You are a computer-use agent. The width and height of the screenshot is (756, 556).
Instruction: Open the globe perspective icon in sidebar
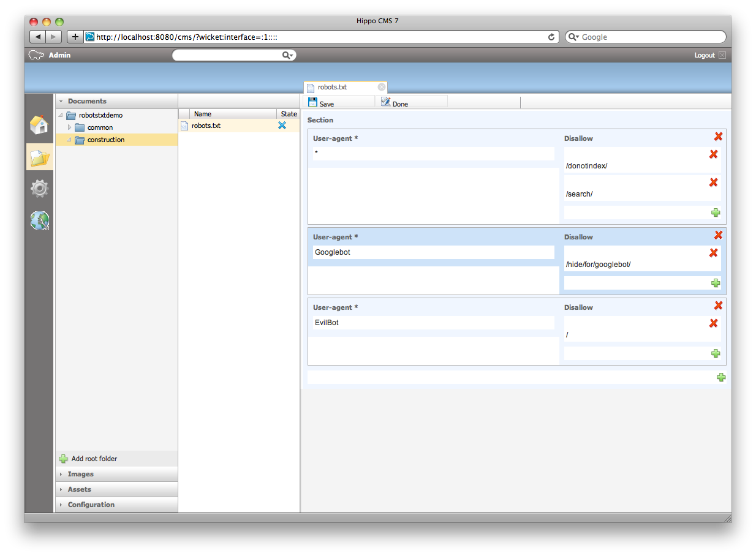(39, 220)
